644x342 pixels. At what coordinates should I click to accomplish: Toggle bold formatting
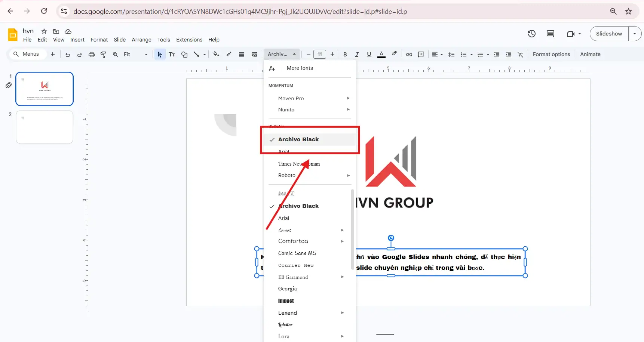tap(345, 55)
